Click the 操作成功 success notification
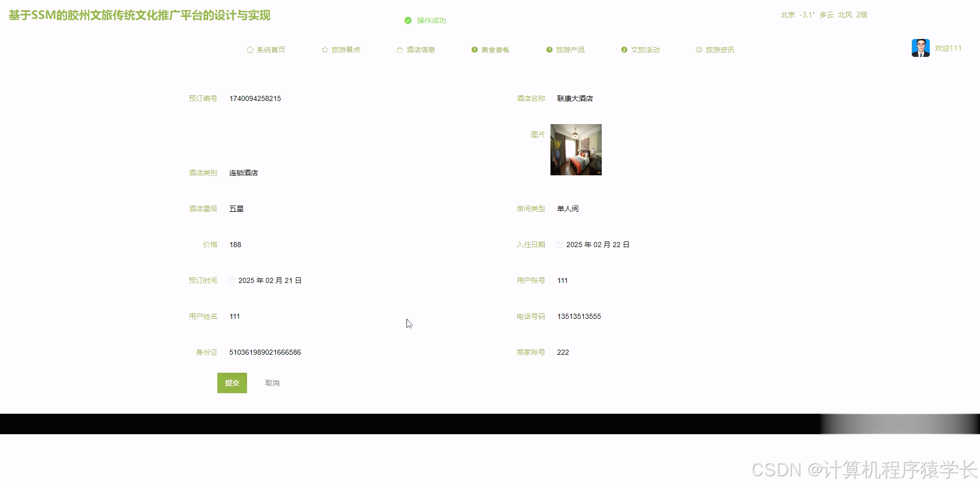The width and height of the screenshot is (980, 486). click(430, 21)
